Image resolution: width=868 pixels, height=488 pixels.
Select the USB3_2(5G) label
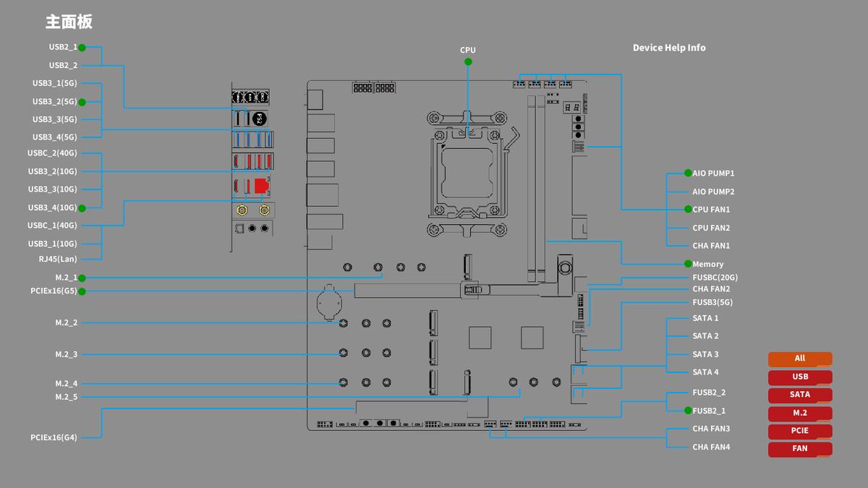click(54, 102)
